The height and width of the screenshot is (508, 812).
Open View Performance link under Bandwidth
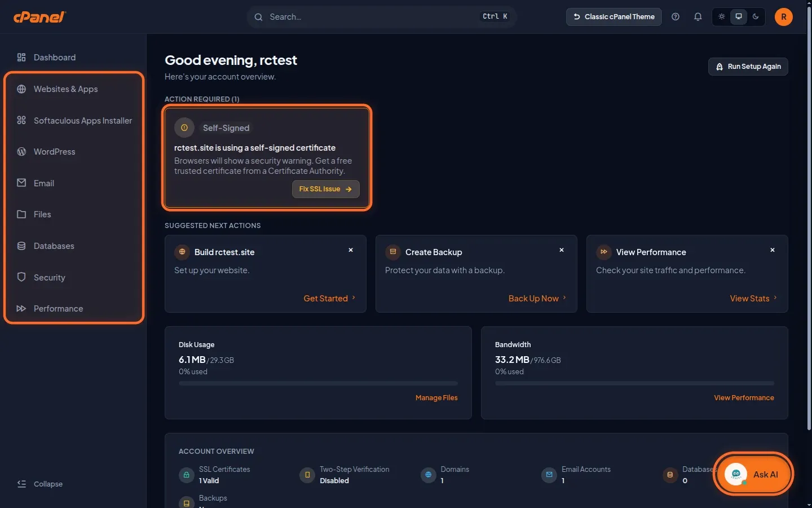(x=744, y=398)
